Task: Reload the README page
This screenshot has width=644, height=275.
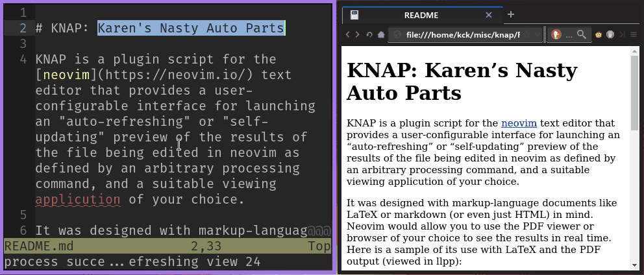Action: tap(369, 35)
